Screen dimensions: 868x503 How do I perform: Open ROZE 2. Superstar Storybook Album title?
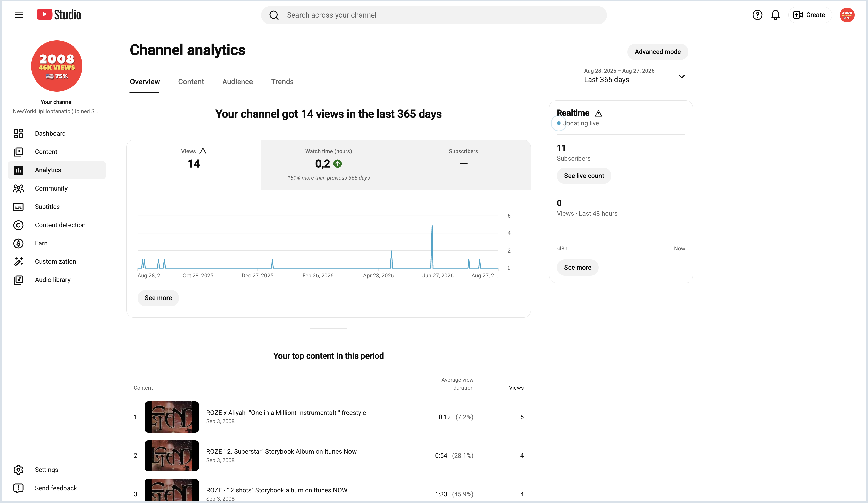[x=281, y=452]
